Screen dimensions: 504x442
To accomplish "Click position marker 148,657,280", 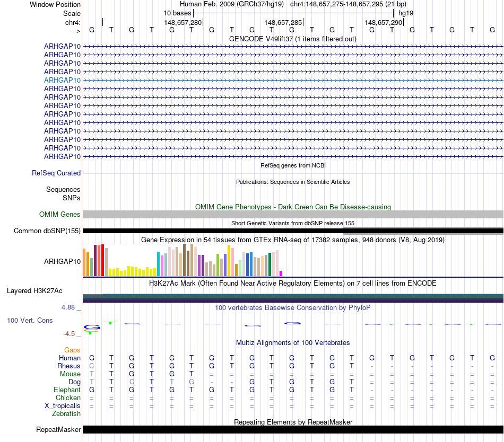I will [x=183, y=22].
